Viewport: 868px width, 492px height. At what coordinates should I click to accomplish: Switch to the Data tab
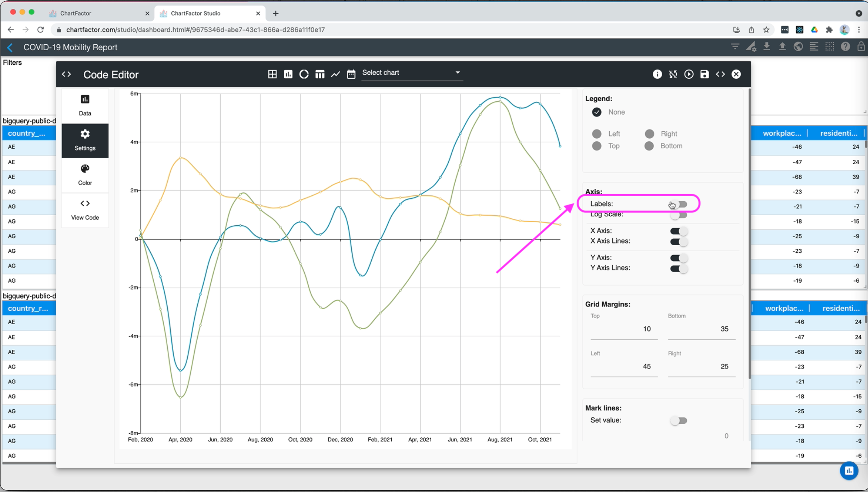[85, 105]
